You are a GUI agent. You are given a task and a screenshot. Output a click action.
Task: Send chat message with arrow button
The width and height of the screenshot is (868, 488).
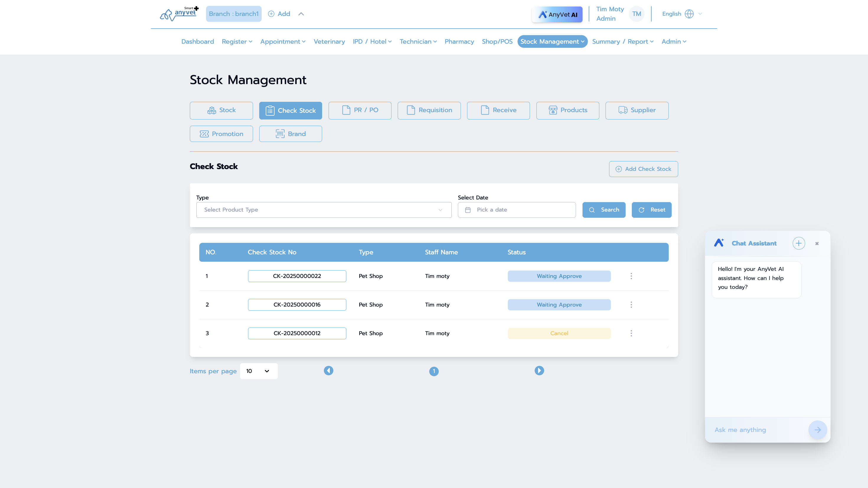[x=818, y=430]
